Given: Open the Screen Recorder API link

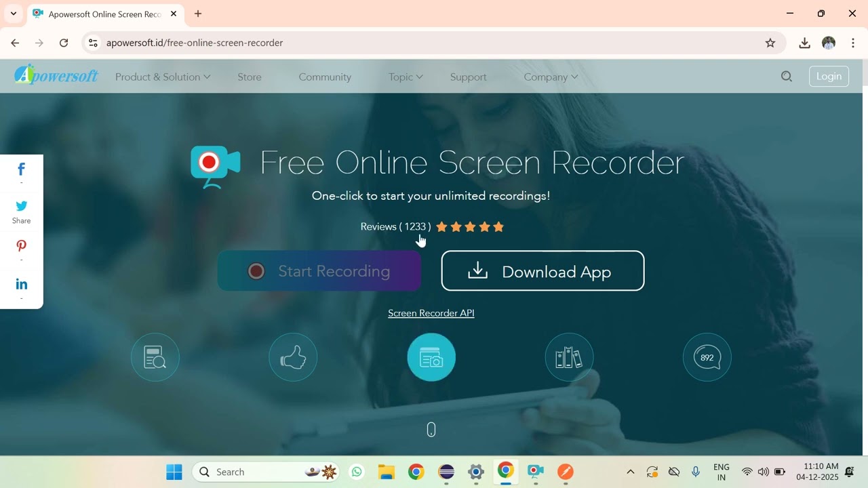Looking at the screenshot, I should [431, 313].
